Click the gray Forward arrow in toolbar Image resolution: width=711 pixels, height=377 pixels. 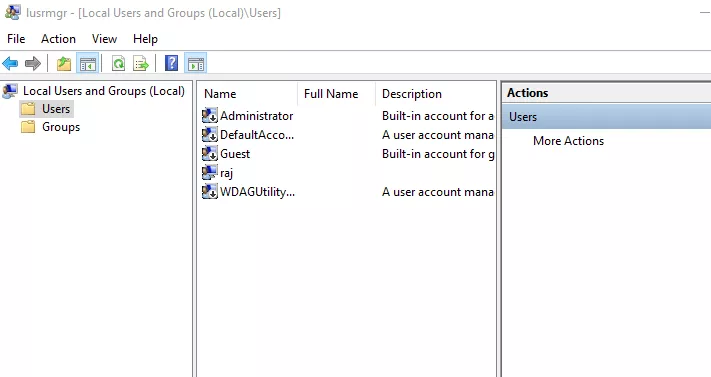click(33, 64)
